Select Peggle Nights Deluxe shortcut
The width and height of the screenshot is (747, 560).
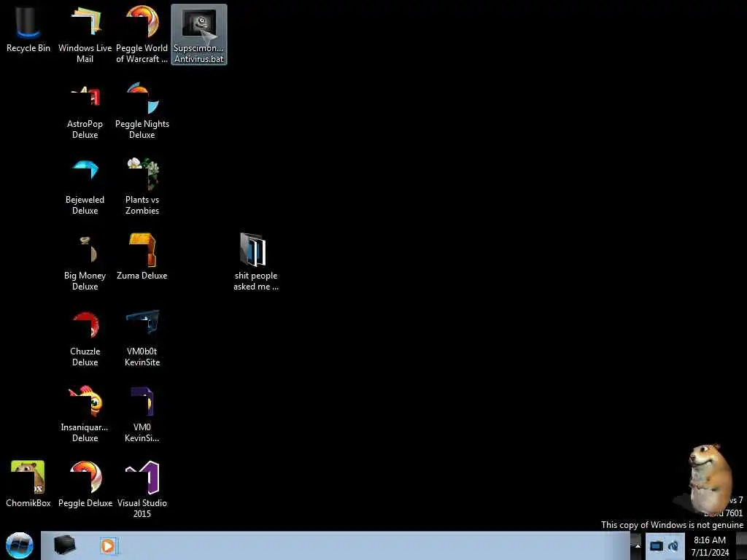click(142, 111)
